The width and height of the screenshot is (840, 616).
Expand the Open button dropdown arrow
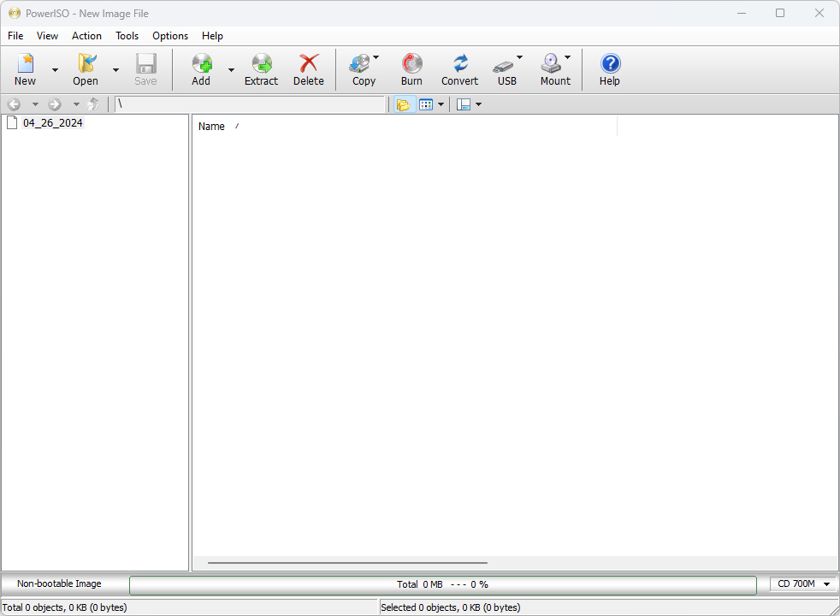point(115,70)
